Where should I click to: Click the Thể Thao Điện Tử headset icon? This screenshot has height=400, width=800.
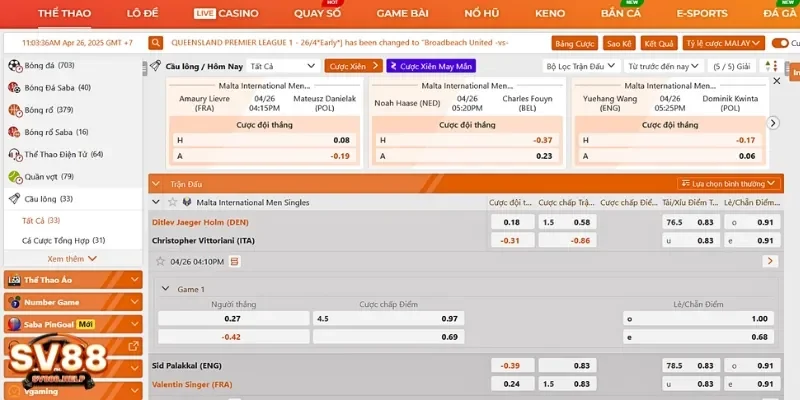(14, 155)
